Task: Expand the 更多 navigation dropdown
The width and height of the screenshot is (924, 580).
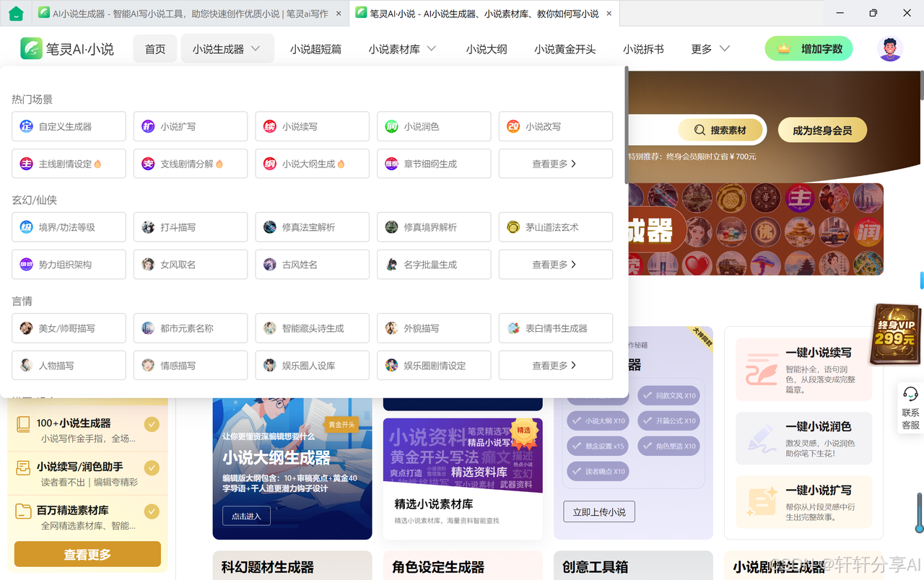Action: pos(710,49)
